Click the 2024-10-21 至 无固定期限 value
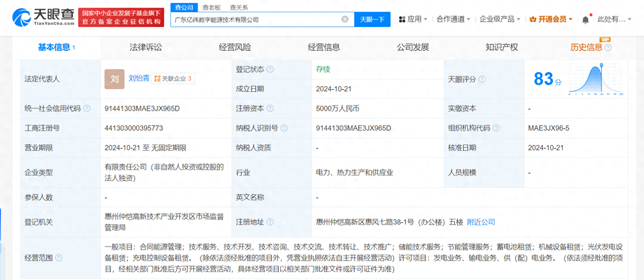This screenshot has width=644, height=280. point(145,148)
